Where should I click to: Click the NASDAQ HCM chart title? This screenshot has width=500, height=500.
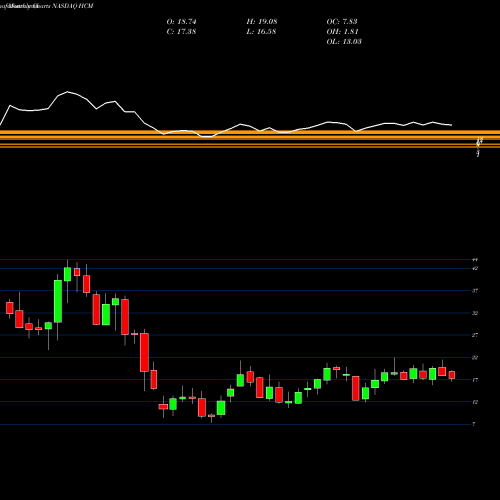72,6
